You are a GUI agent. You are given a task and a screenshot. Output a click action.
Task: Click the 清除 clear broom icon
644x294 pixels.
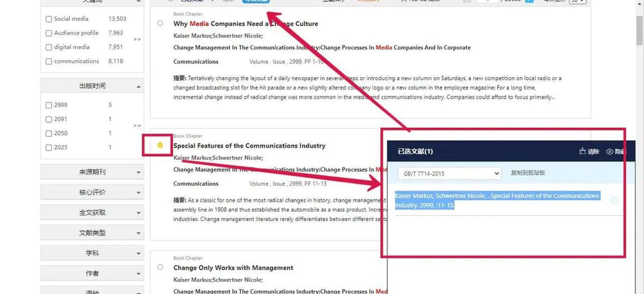tap(583, 152)
